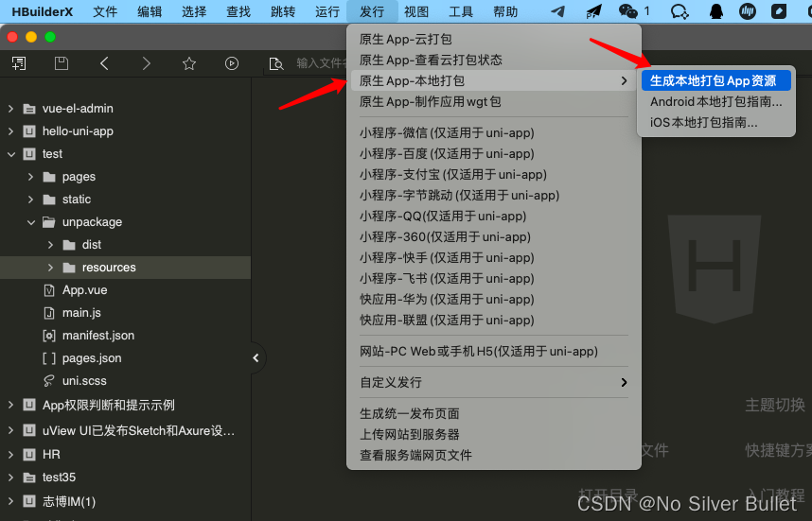Screen dimensions: 812x521
Task: Click the file search icon in toolbar
Action: click(x=276, y=64)
